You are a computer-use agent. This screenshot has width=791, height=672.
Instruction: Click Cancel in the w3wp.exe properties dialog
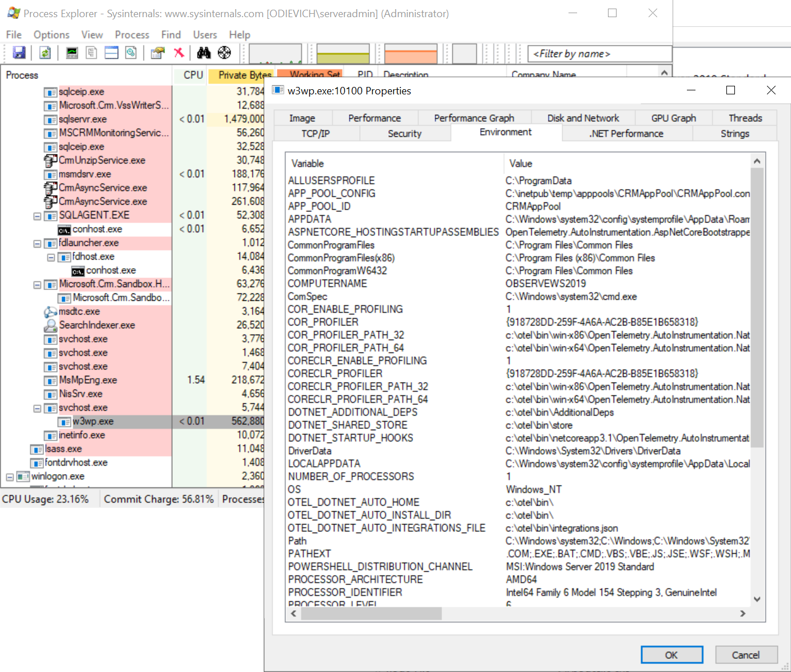[746, 654]
